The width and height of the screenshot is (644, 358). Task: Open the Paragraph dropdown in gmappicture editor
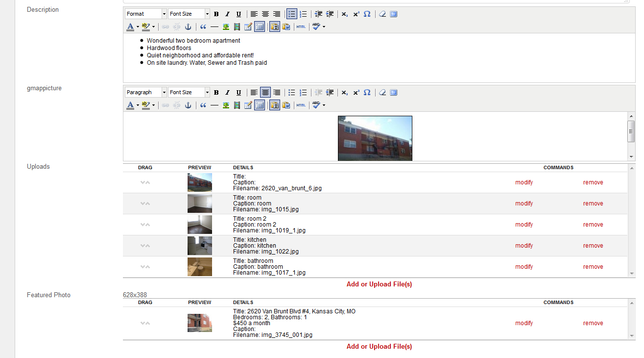145,93
